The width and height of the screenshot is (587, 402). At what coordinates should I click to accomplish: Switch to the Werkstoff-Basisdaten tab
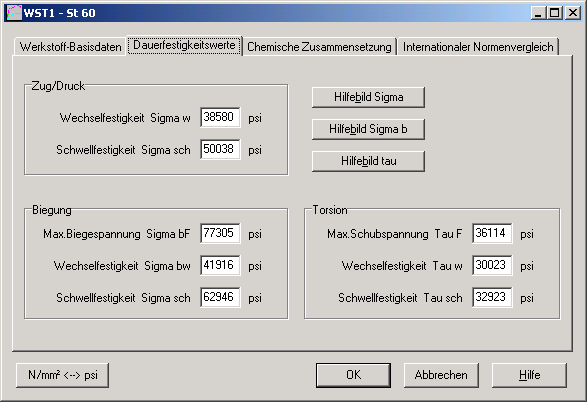(70, 47)
